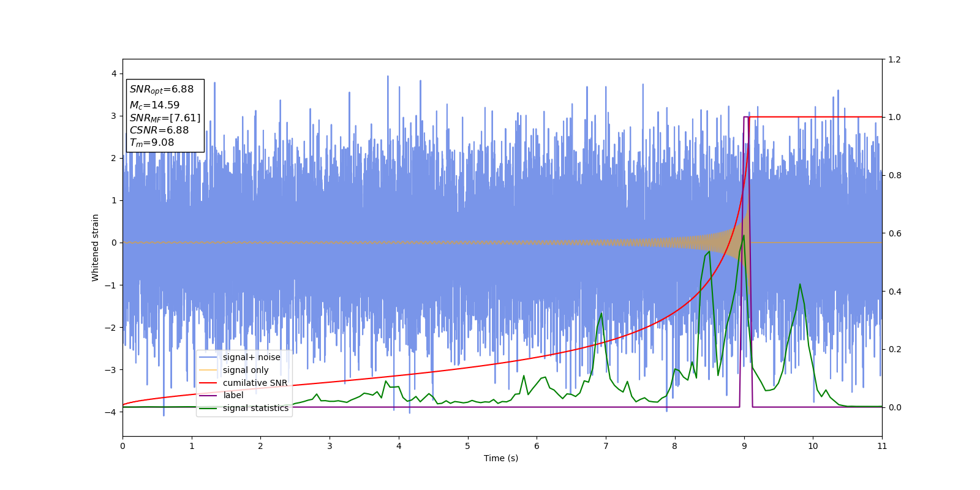Select the Mc=14.59 annotation text

[154, 105]
